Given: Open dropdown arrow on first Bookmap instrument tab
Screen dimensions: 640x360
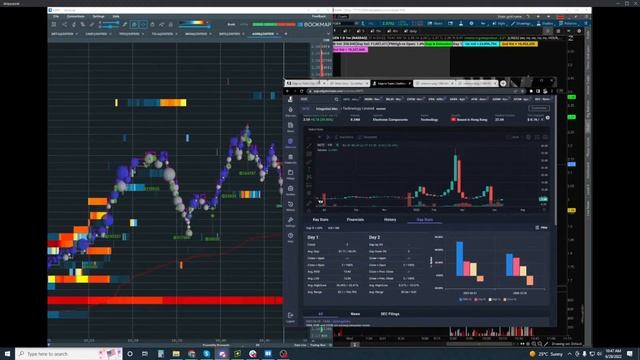Looking at the screenshot, I should pyautogui.click(x=76, y=34).
